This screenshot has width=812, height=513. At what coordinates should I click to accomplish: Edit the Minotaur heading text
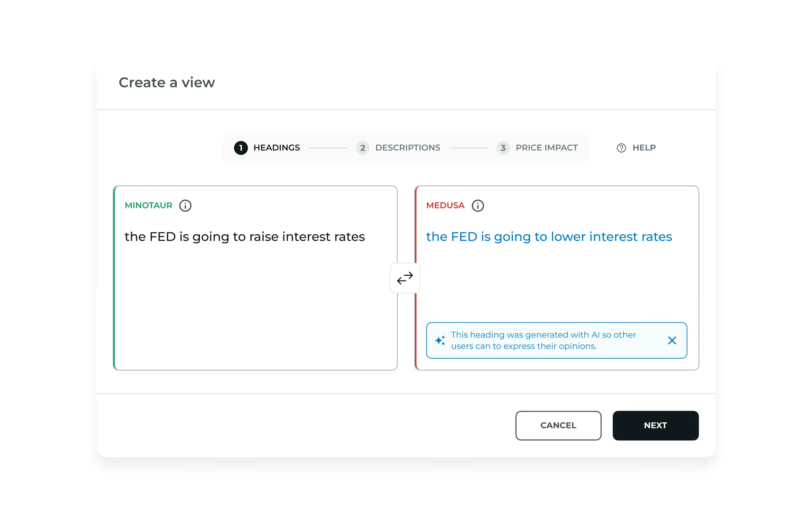244,237
